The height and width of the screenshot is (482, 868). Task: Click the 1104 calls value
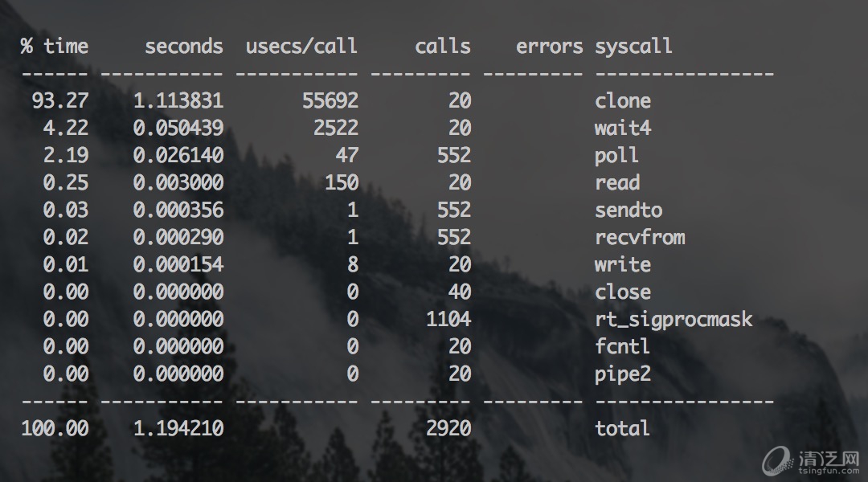[x=448, y=320]
